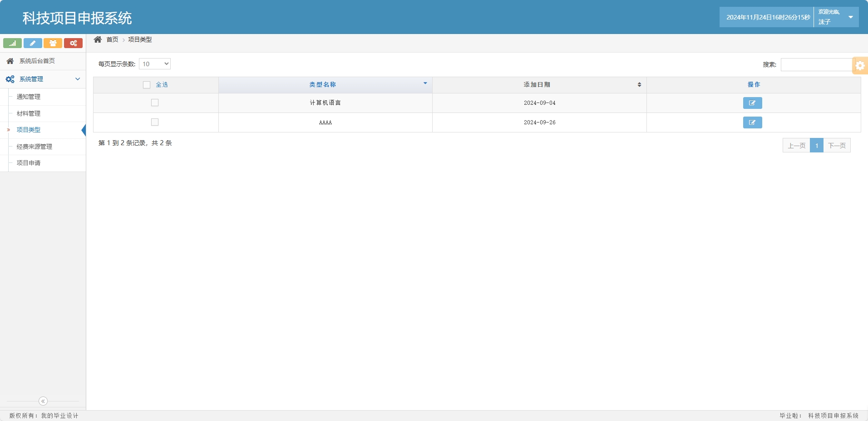This screenshot has width=868, height=421.
Task: Click the red gears shortcut icon
Action: pos(73,43)
